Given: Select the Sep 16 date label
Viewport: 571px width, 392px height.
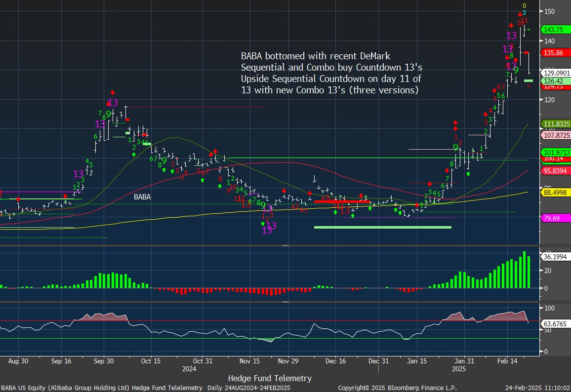Looking at the screenshot, I should tap(61, 361).
